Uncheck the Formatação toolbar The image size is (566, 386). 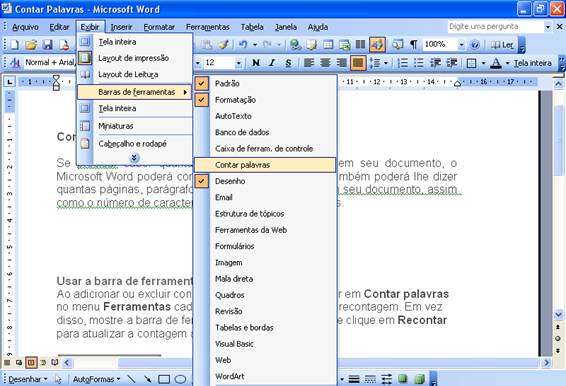click(265, 100)
